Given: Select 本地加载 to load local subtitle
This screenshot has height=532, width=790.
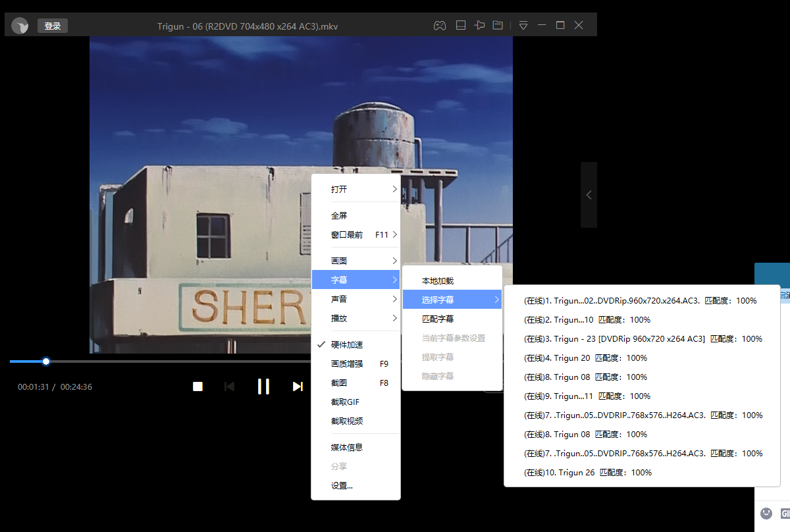Looking at the screenshot, I should [x=438, y=280].
